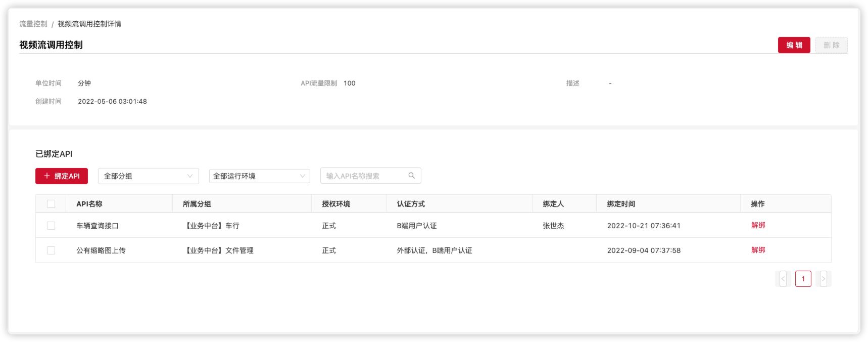
Task: Click the 视频流调用控制详情 breadcrumb
Action: point(89,24)
